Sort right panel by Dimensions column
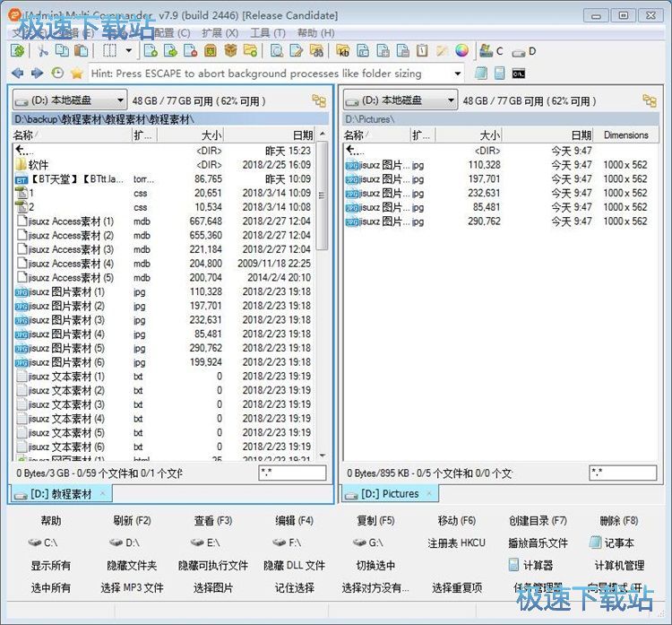This screenshot has height=625, width=672. 625,135
